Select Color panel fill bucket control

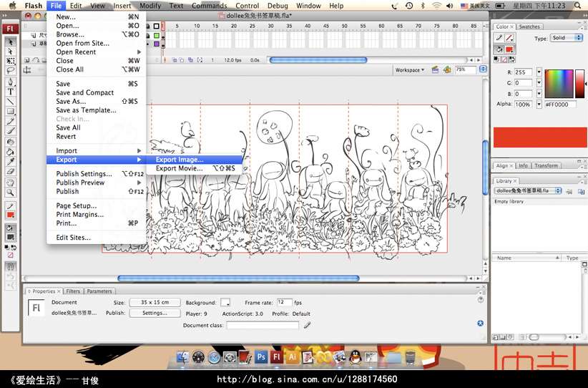tap(499, 49)
